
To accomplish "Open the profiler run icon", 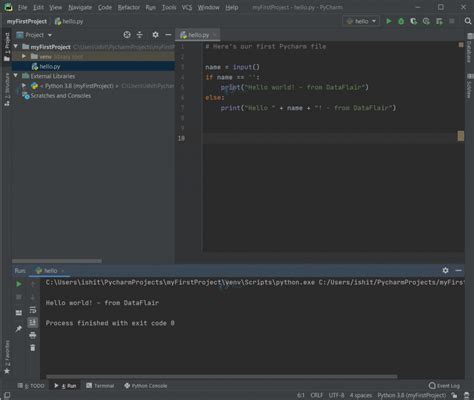I will (426, 21).
